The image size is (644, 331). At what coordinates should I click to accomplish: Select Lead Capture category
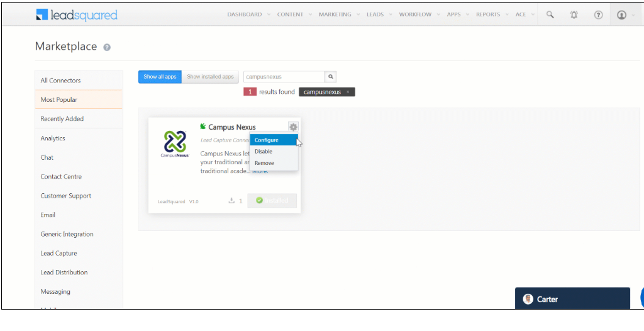click(79, 254)
